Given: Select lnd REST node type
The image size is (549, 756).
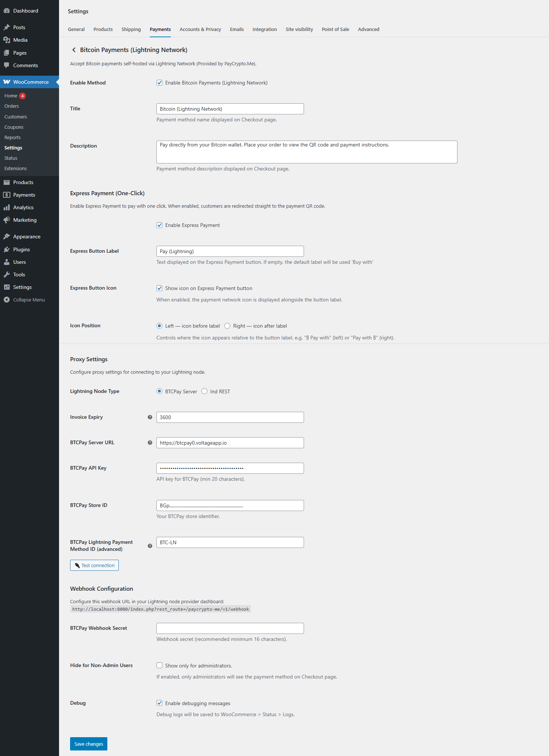Looking at the screenshot, I should pyautogui.click(x=204, y=391).
